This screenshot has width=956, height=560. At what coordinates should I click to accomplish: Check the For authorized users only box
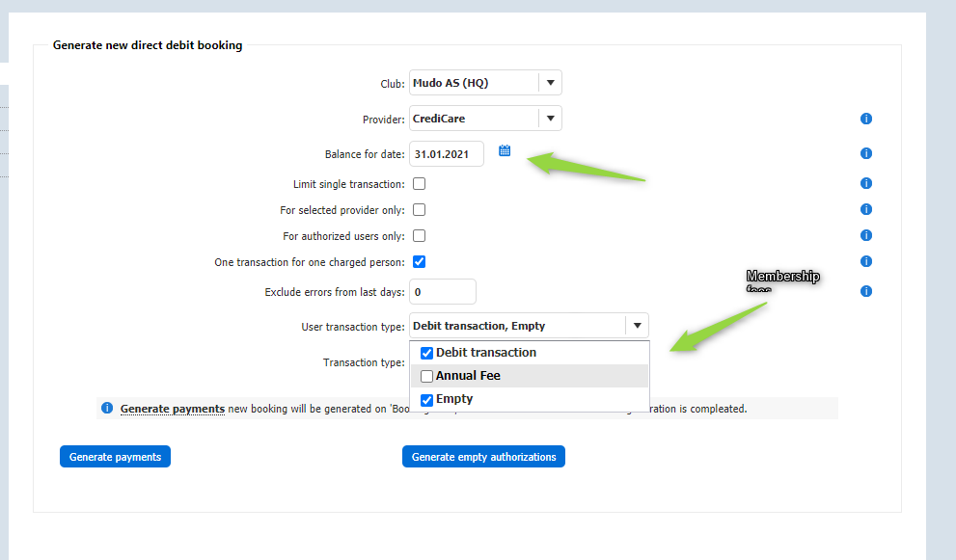(420, 235)
